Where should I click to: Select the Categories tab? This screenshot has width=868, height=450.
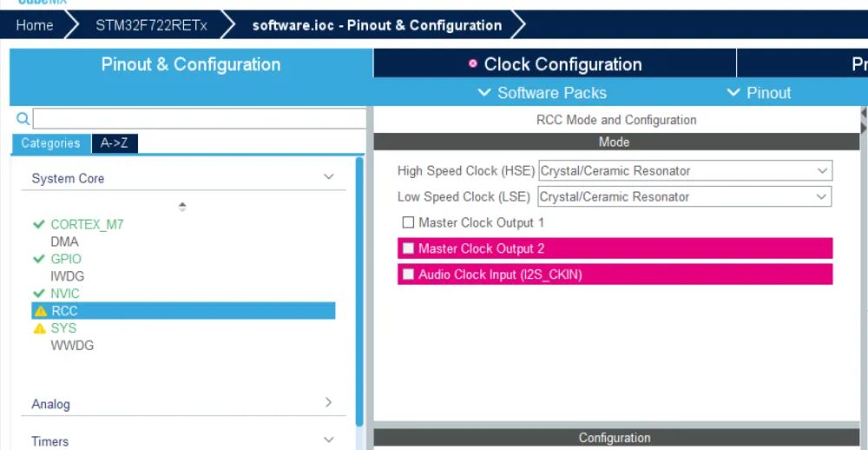pos(50,143)
